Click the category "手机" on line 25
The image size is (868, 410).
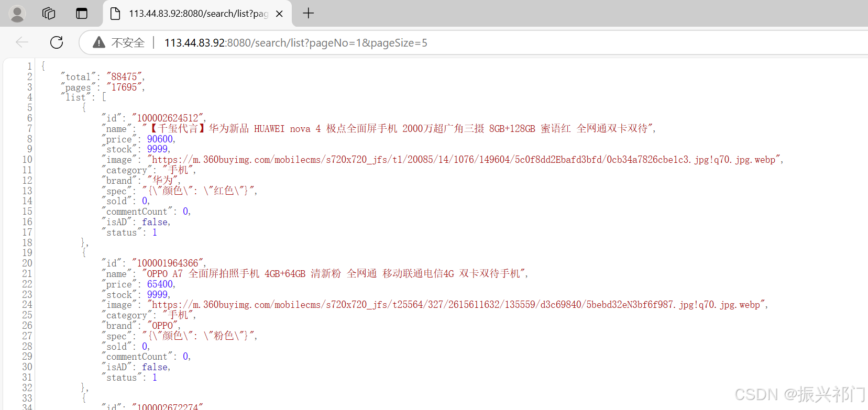tap(178, 315)
